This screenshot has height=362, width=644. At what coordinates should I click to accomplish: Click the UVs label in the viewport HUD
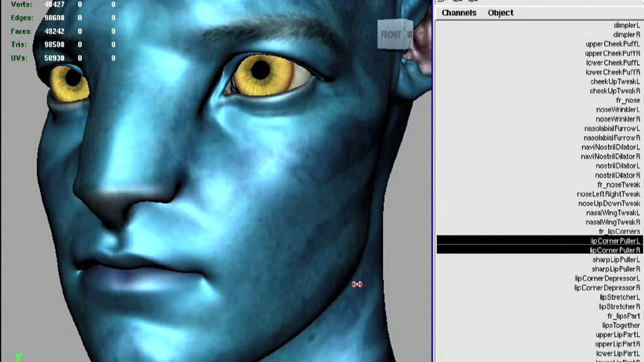pos(19,58)
